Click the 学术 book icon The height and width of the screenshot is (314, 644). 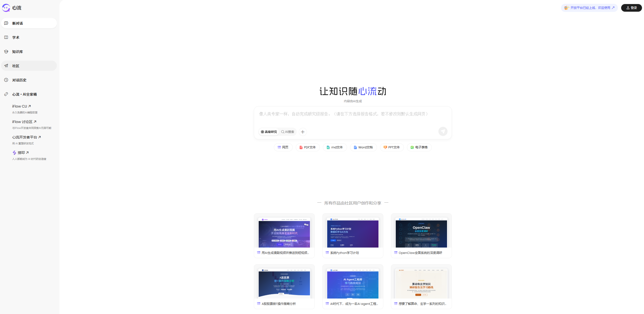(x=6, y=37)
